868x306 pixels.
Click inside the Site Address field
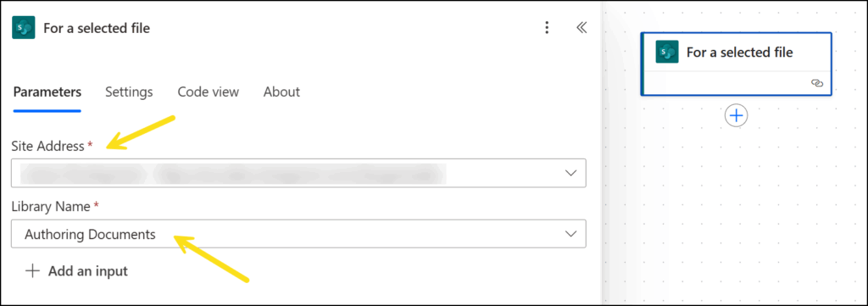(x=298, y=173)
